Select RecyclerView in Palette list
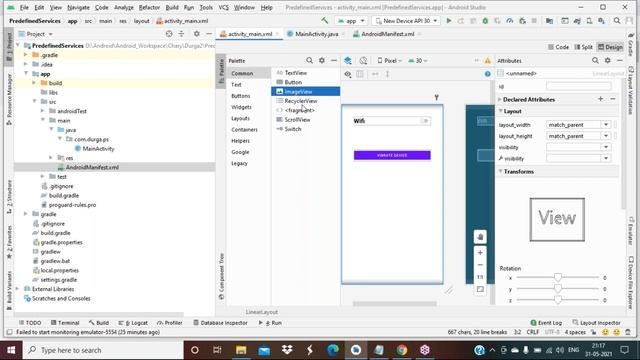Screen dimensions: 640x360 click(x=306, y=101)
